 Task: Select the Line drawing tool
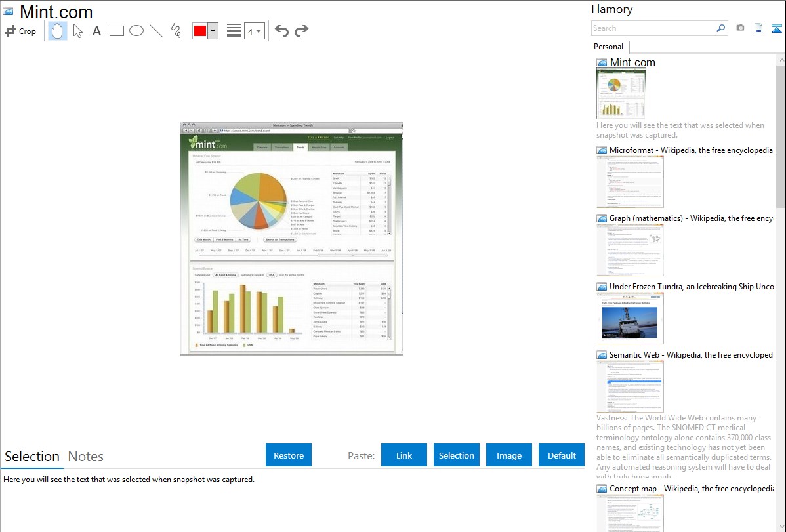tap(156, 31)
